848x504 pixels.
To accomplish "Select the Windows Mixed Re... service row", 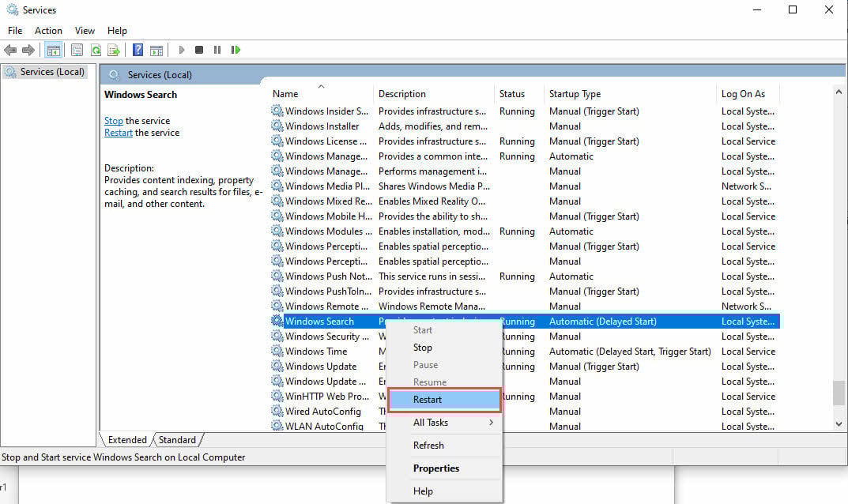I will coord(525,201).
